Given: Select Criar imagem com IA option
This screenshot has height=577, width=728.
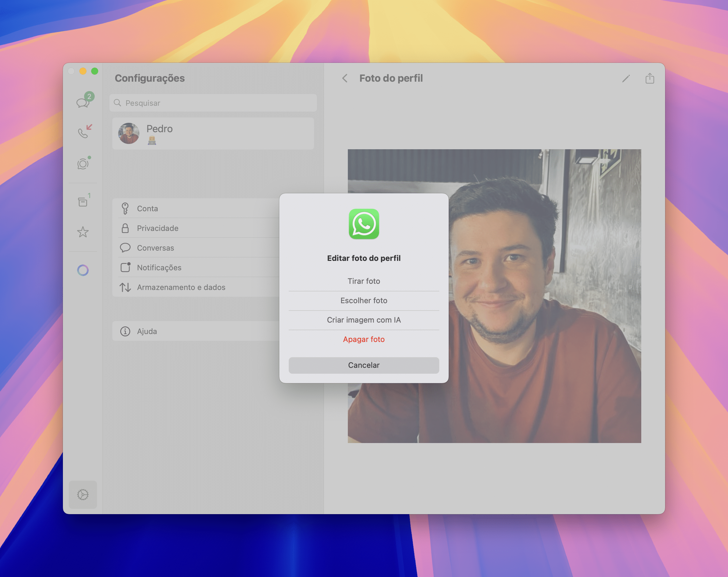Looking at the screenshot, I should tap(364, 320).
